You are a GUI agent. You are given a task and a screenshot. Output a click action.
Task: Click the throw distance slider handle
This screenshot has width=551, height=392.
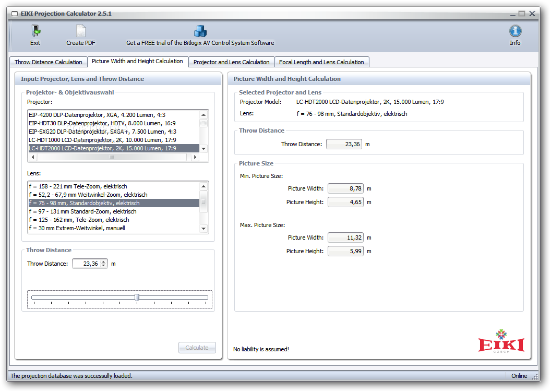point(137,298)
